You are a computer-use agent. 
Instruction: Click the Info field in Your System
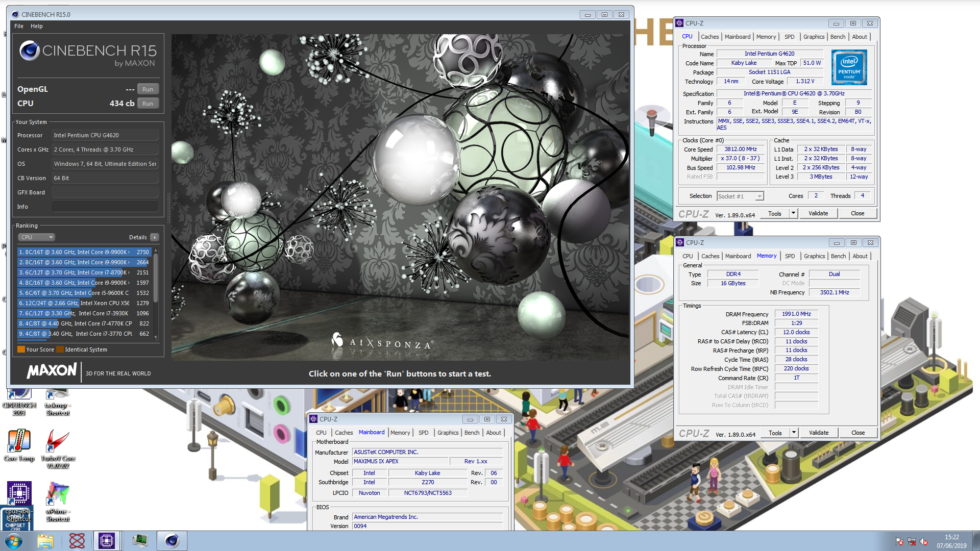[x=105, y=207]
